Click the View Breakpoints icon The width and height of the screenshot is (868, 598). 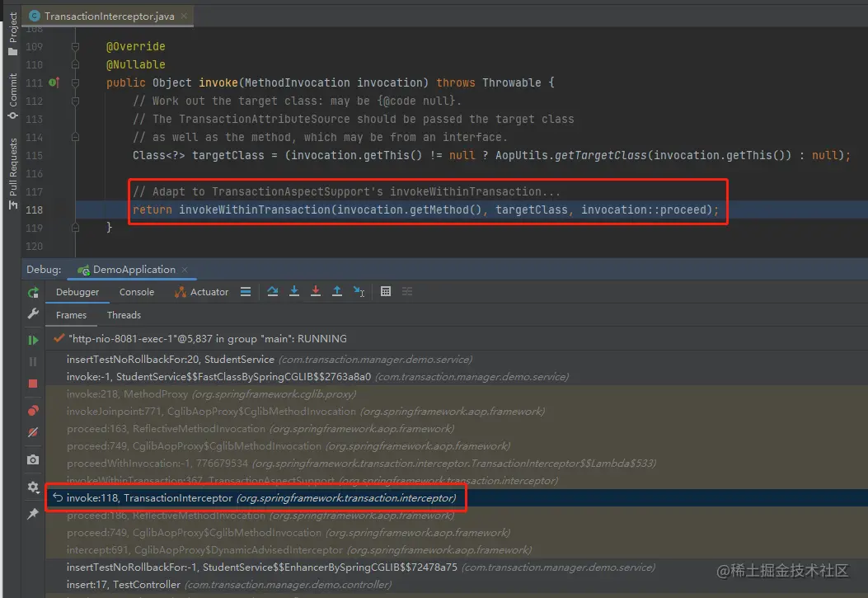click(x=33, y=410)
